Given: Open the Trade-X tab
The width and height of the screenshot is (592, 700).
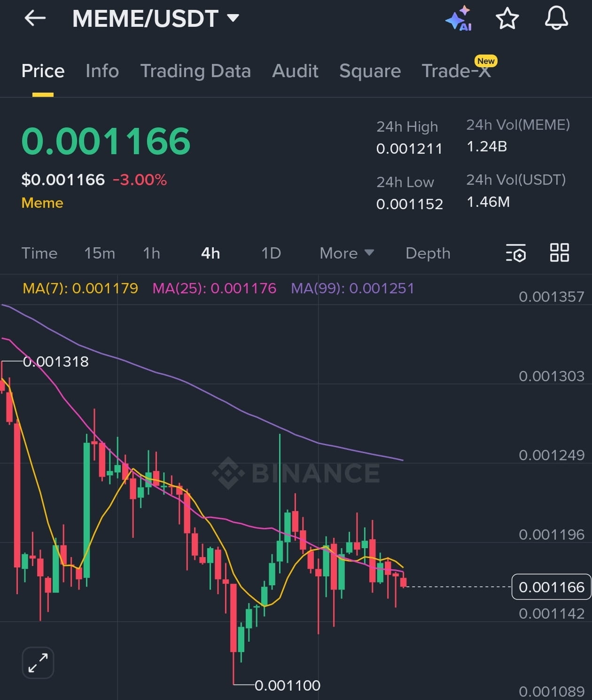Looking at the screenshot, I should [456, 71].
